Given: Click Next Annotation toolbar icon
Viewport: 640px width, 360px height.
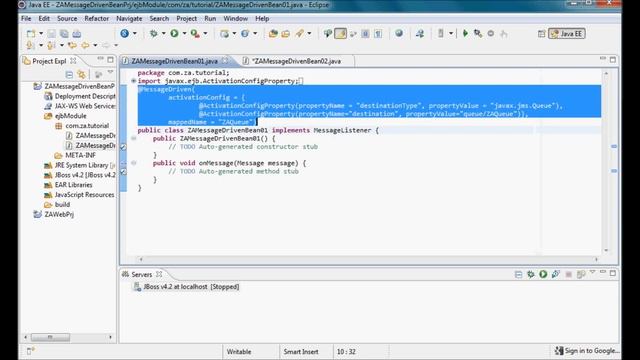Looking at the screenshot, I should click(x=30, y=45).
